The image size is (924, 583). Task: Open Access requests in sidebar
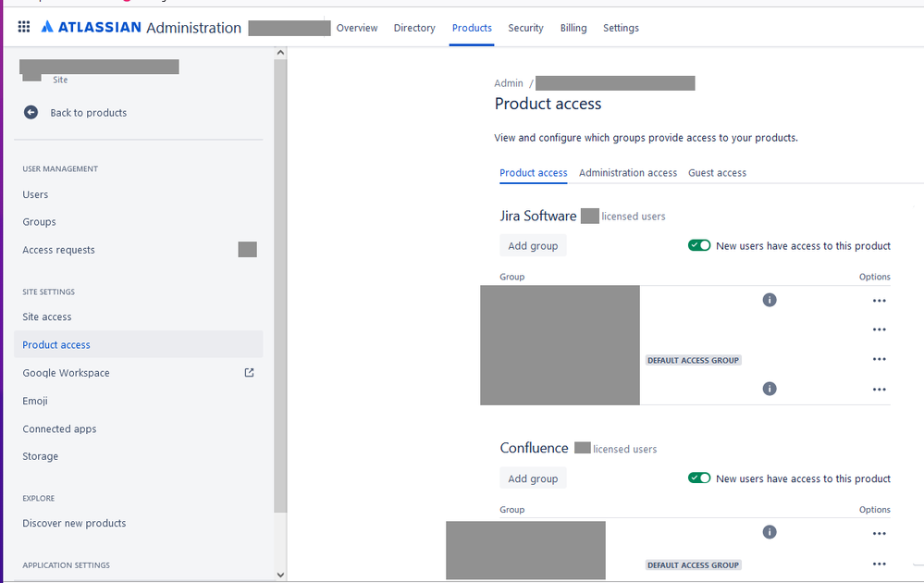pyautogui.click(x=58, y=250)
